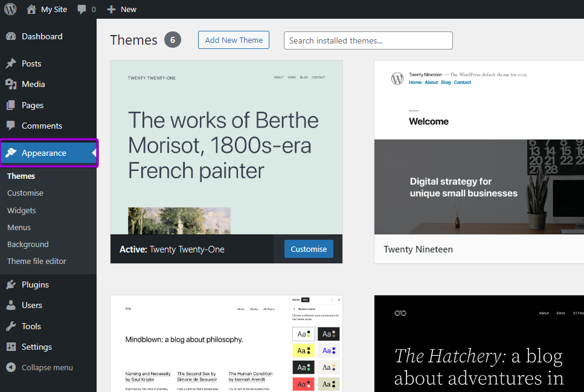
Task: Click the Collapse menu arrow icon
Action: (x=11, y=367)
